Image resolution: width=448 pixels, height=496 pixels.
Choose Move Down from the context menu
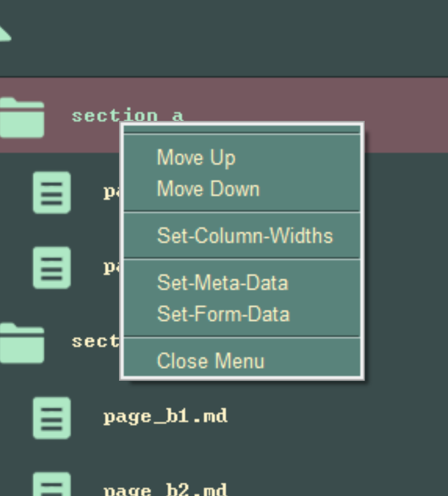pyautogui.click(x=208, y=189)
